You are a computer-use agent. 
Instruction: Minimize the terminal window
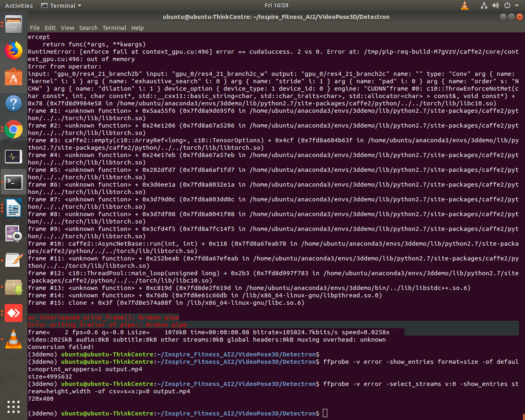coord(503,17)
